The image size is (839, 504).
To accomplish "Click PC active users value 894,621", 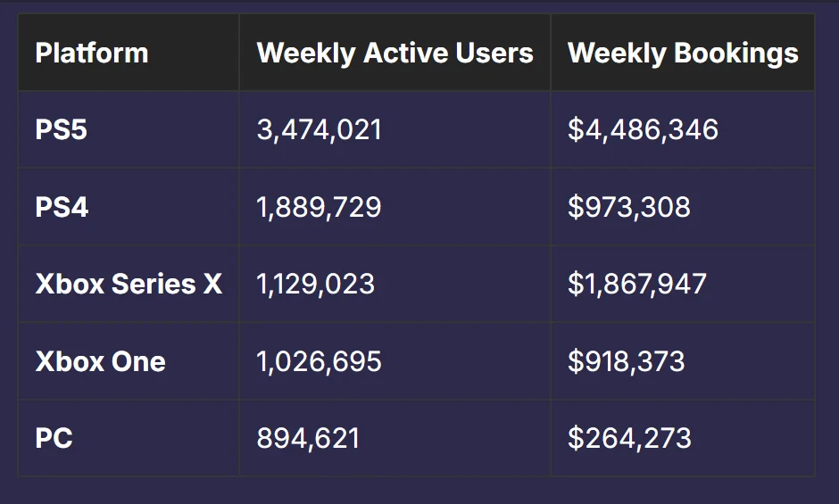I will pyautogui.click(x=308, y=438).
